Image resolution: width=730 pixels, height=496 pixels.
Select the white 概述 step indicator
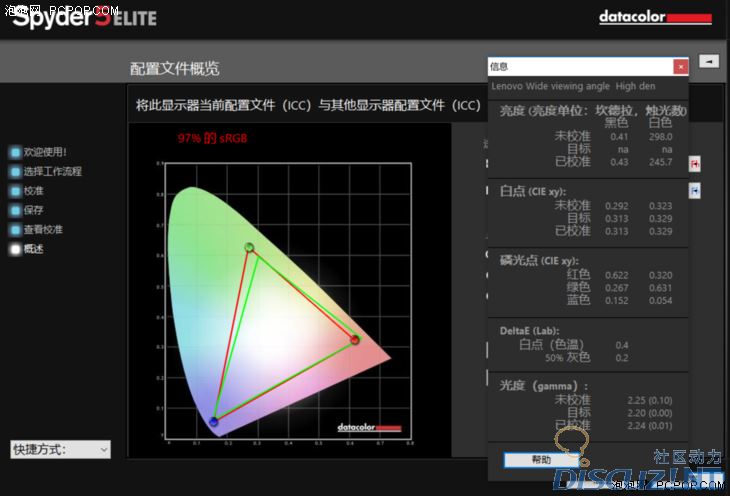[x=15, y=249]
